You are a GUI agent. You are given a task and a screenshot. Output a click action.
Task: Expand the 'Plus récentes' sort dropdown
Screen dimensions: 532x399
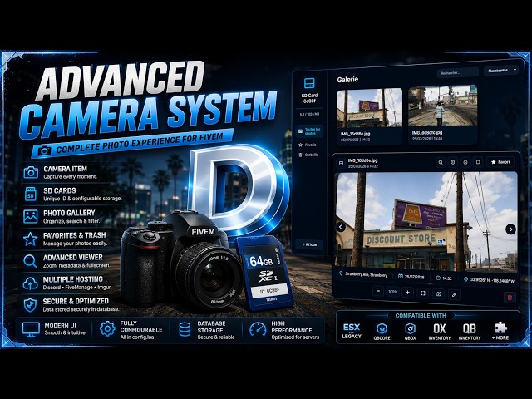(500, 70)
